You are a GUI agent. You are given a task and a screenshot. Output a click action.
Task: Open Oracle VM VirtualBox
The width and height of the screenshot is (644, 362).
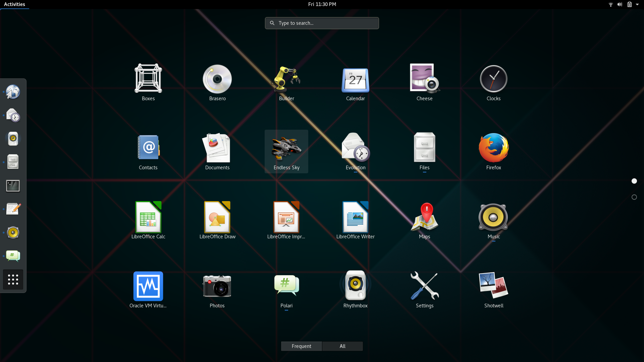[148, 290]
